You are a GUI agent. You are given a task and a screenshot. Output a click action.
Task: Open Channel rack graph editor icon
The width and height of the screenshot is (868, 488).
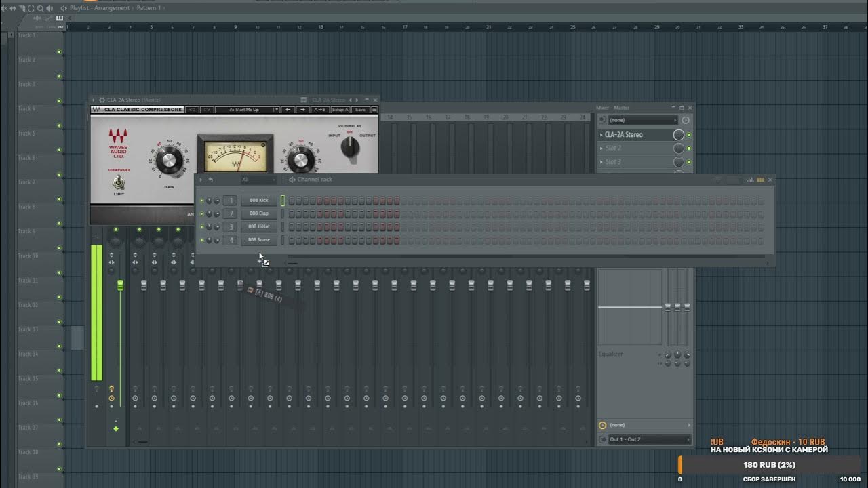750,180
